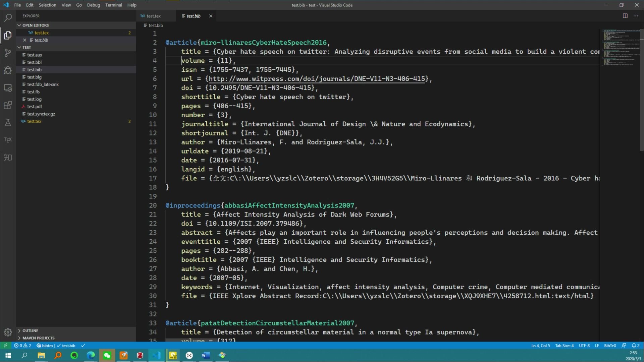The height and width of the screenshot is (362, 644).
Task: Open the Remote Explorer icon
Action: [8, 88]
